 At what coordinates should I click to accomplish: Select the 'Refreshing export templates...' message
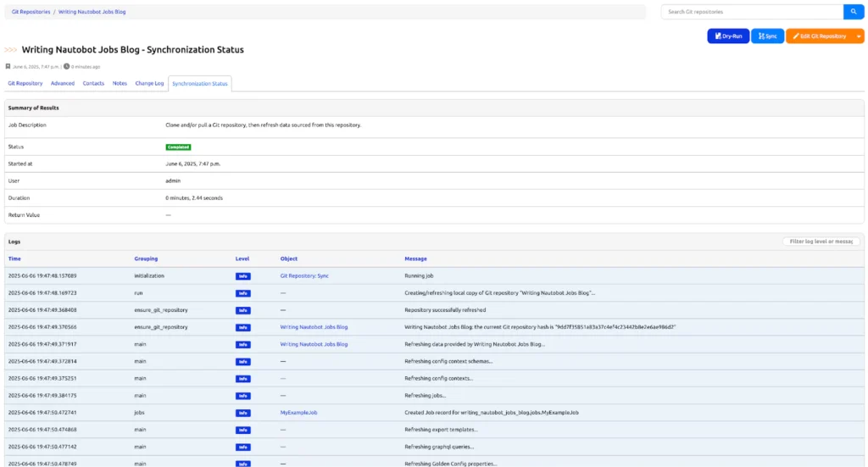pyautogui.click(x=441, y=430)
